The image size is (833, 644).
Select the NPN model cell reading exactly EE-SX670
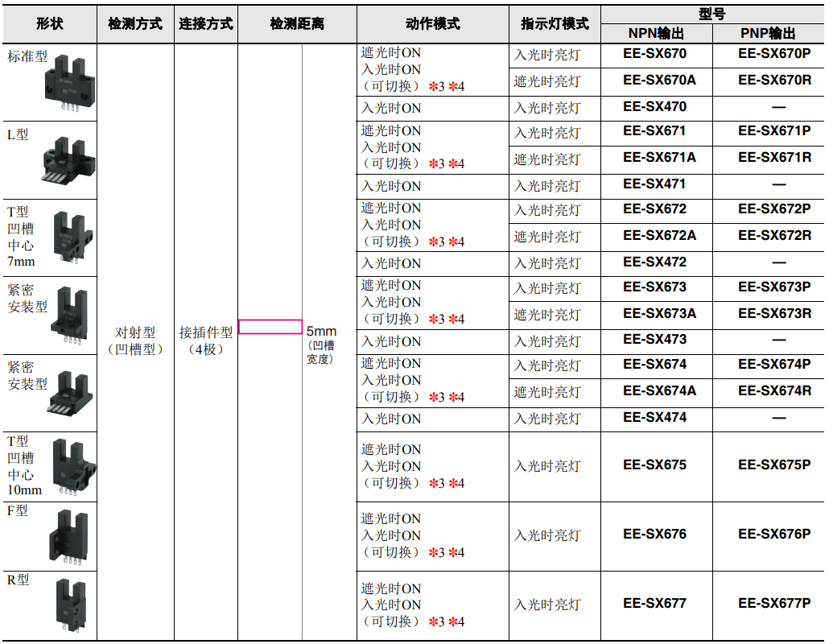654,54
